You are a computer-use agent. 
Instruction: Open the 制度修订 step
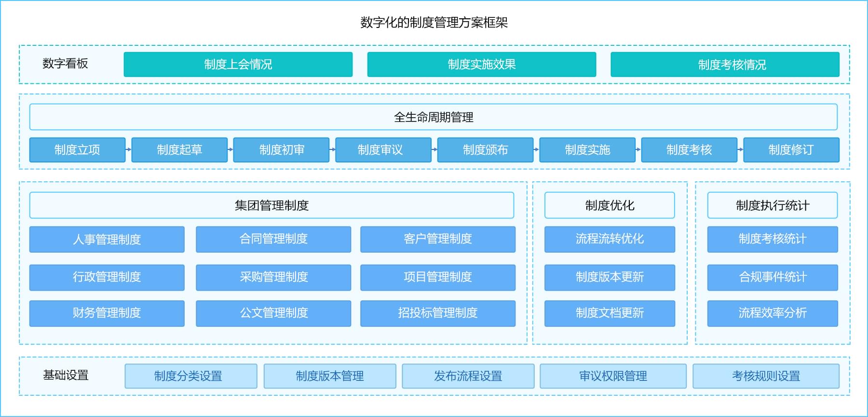[x=791, y=150]
